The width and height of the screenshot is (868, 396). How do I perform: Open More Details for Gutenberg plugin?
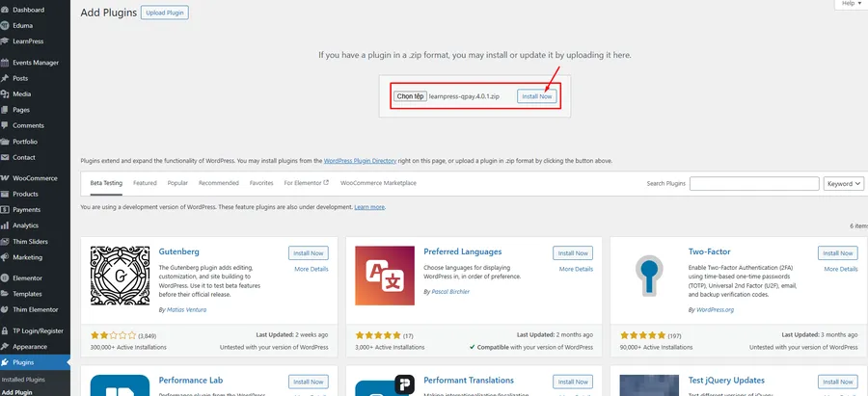click(311, 269)
